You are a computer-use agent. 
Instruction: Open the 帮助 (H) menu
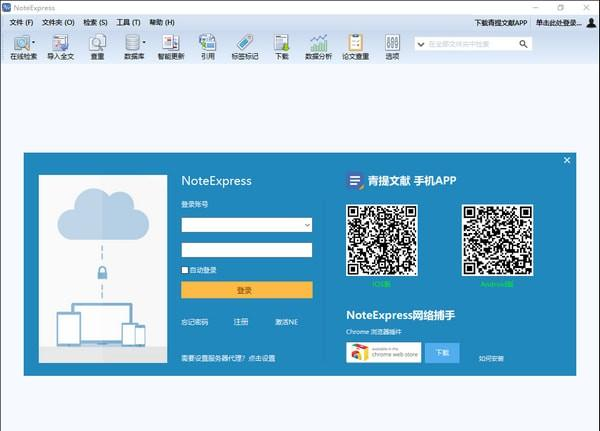pos(162,23)
